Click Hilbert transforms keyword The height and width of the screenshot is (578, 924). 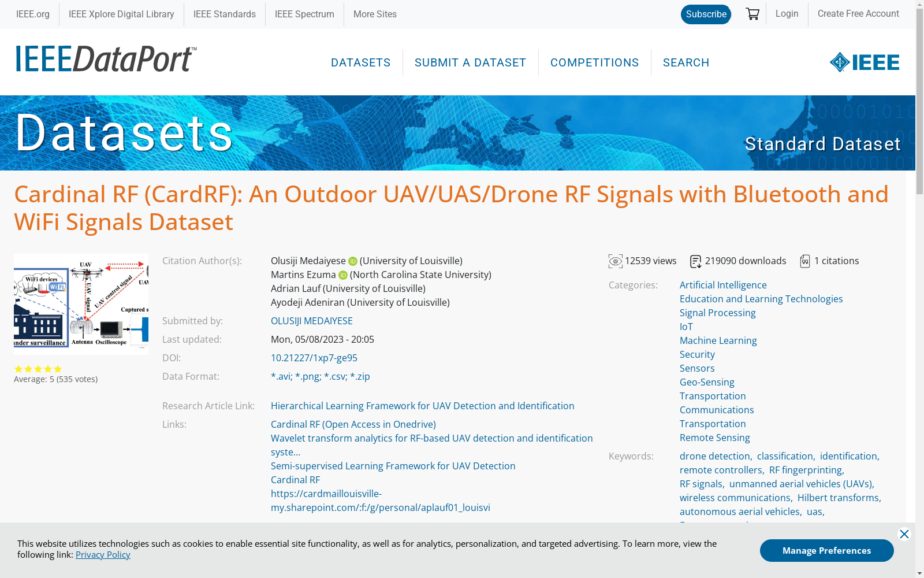pyautogui.click(x=839, y=498)
